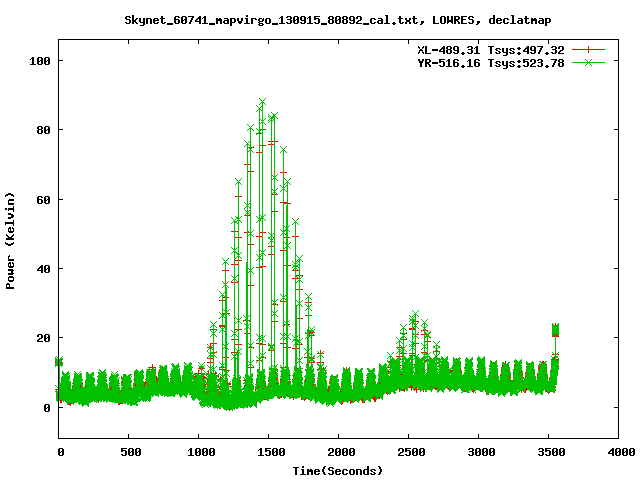Click the x-axis tick label 2500
Viewport: 640px width, 480px height.
click(x=411, y=452)
